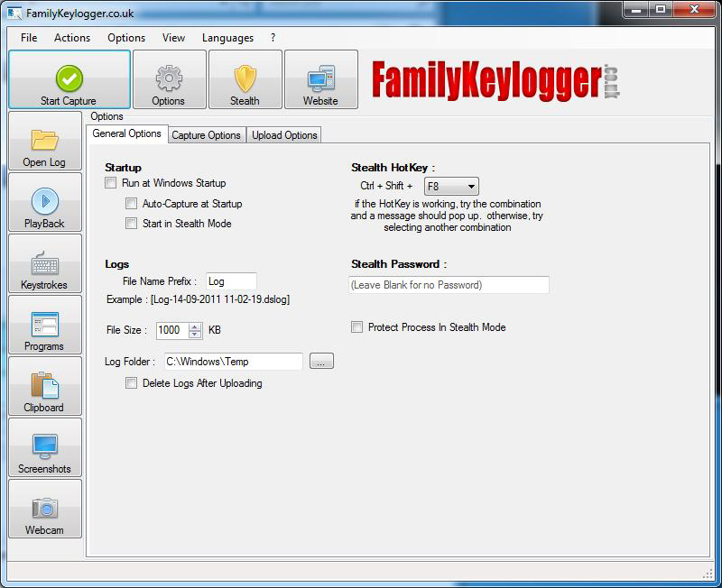Focus the File Name Prefix field
This screenshot has height=588, width=722.
pos(231,281)
